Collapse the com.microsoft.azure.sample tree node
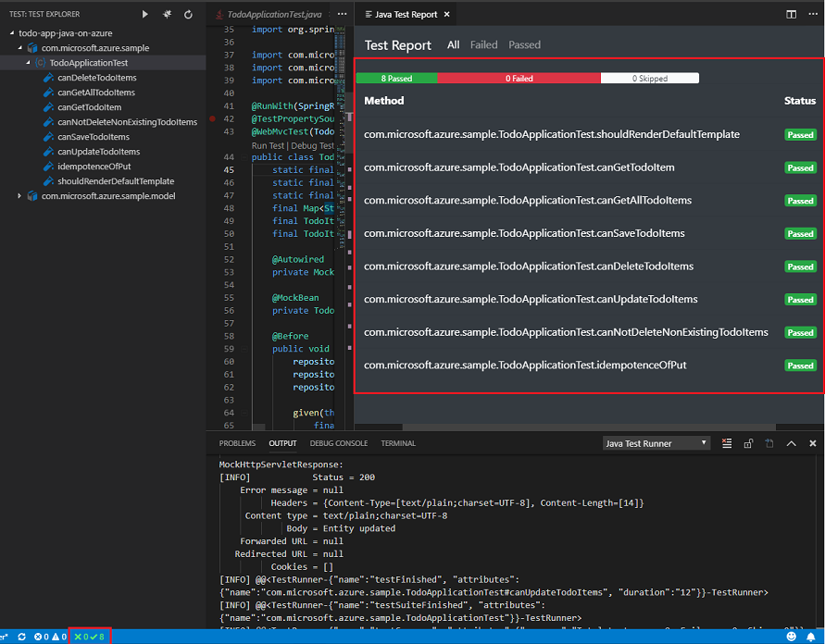 point(20,47)
